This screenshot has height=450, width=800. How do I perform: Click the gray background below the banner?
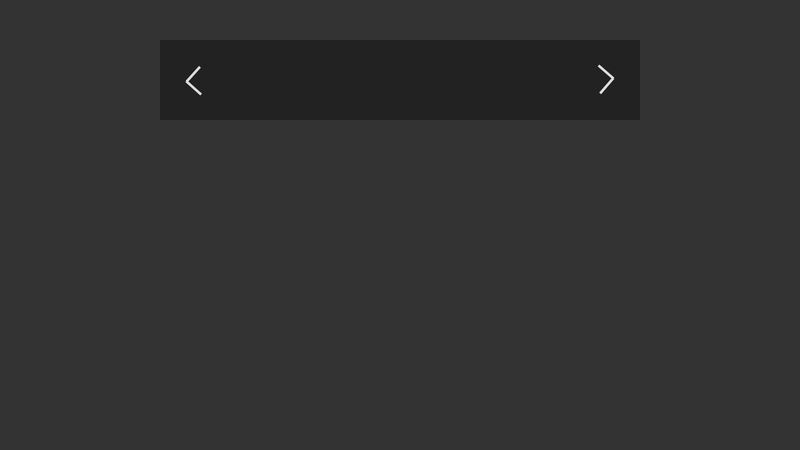click(x=400, y=285)
